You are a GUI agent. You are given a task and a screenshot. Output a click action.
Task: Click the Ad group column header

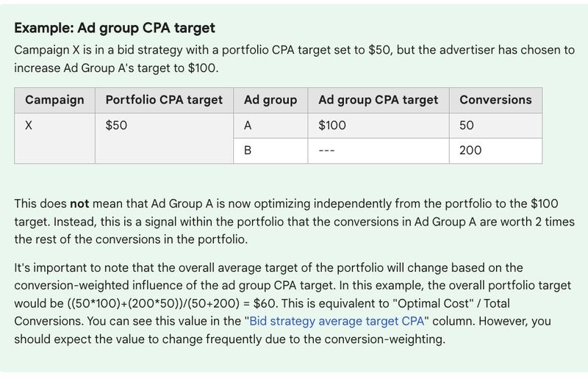point(270,99)
